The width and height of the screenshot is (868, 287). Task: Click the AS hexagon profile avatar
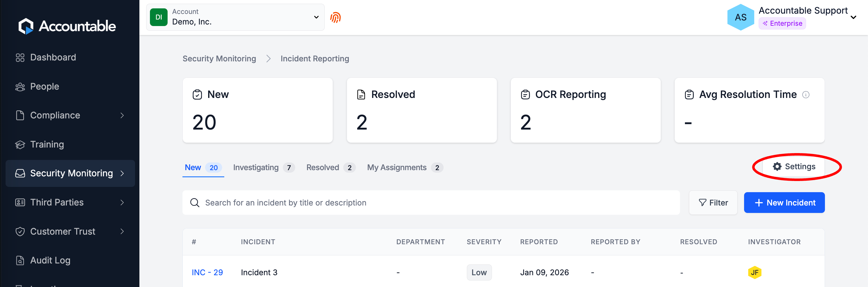pyautogui.click(x=741, y=17)
